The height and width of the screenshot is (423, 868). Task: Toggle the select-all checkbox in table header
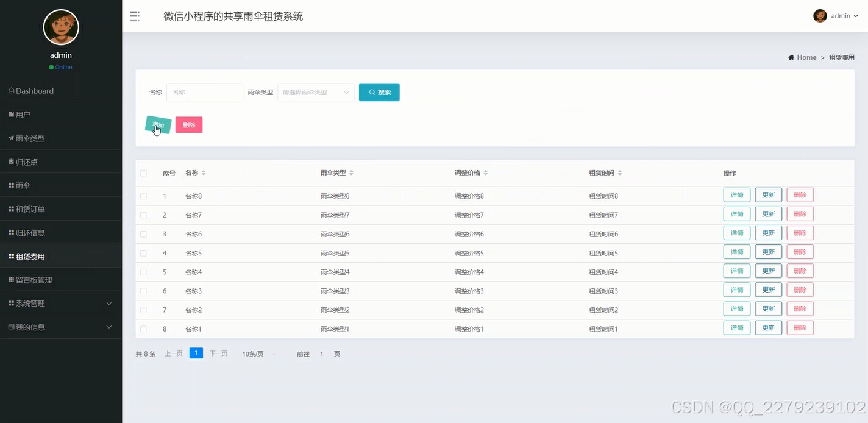(144, 172)
